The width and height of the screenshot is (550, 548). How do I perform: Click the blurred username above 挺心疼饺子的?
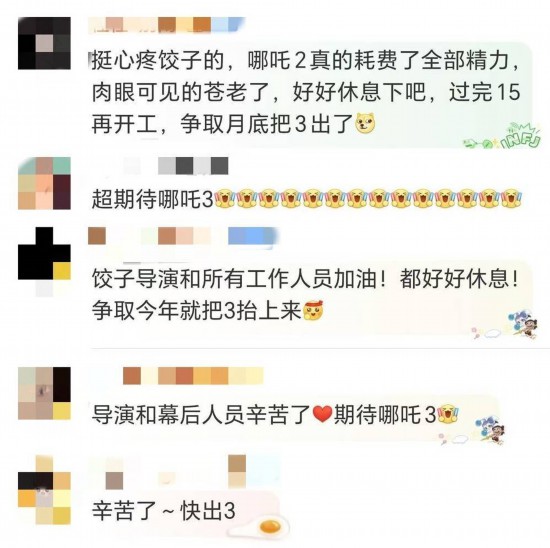(167, 25)
